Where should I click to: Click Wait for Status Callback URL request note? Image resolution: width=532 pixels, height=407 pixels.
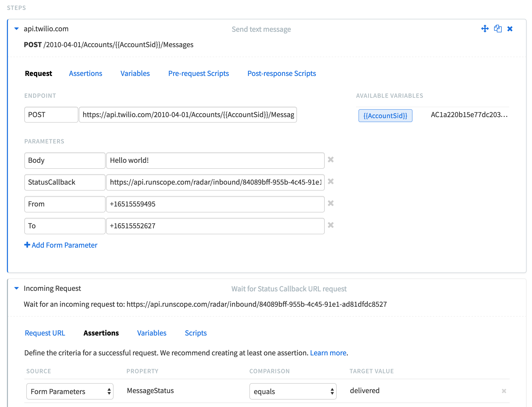pos(289,289)
